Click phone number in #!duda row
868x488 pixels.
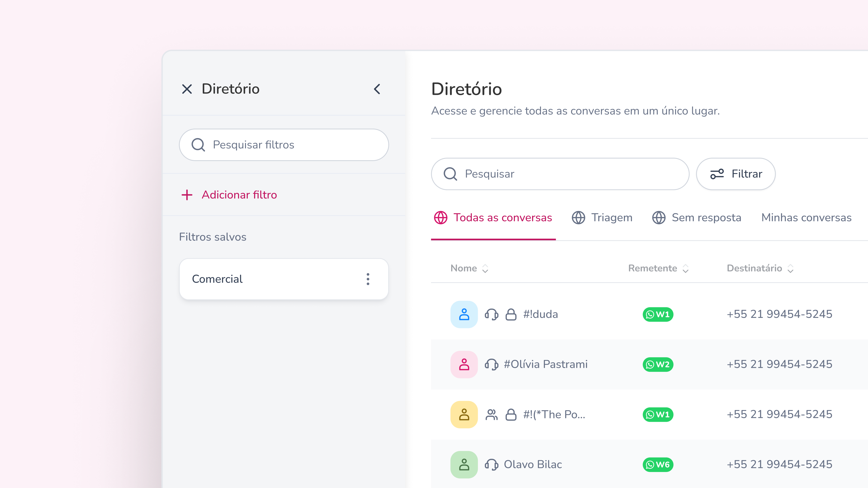click(x=779, y=314)
